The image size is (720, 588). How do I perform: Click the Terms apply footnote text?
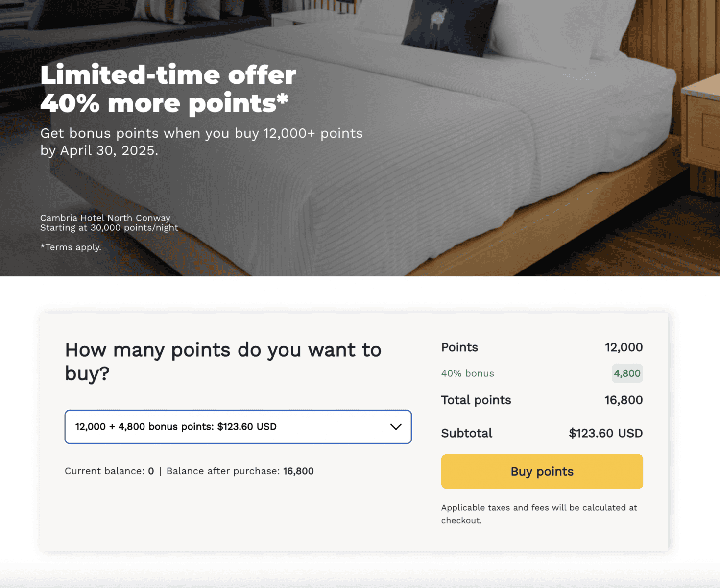(71, 247)
